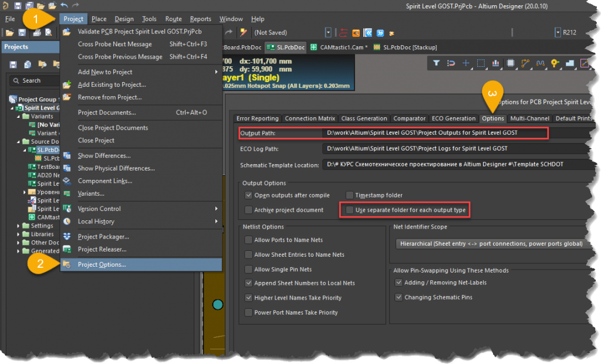Click the Search box in the Projects panel
This screenshot has width=601, height=364.
coord(35,81)
